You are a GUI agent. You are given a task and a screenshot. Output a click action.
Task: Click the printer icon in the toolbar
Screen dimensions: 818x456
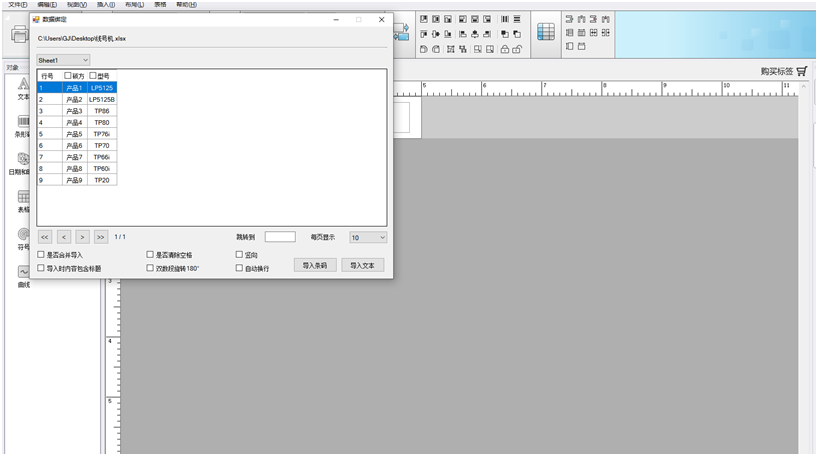pos(19,35)
